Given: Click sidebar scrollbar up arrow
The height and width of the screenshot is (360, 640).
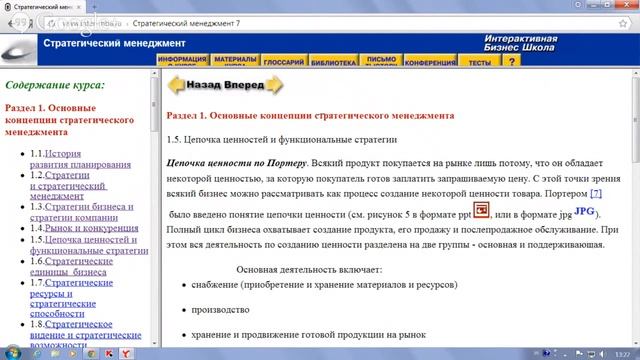Looking at the screenshot, I should point(154,73).
